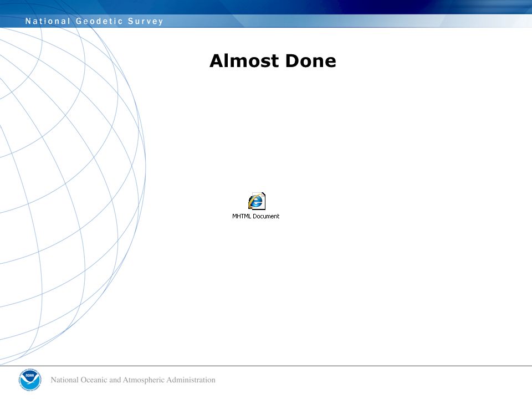Select the 'MHTML Document' label text
The width and height of the screenshot is (532, 399).
pyautogui.click(x=256, y=216)
